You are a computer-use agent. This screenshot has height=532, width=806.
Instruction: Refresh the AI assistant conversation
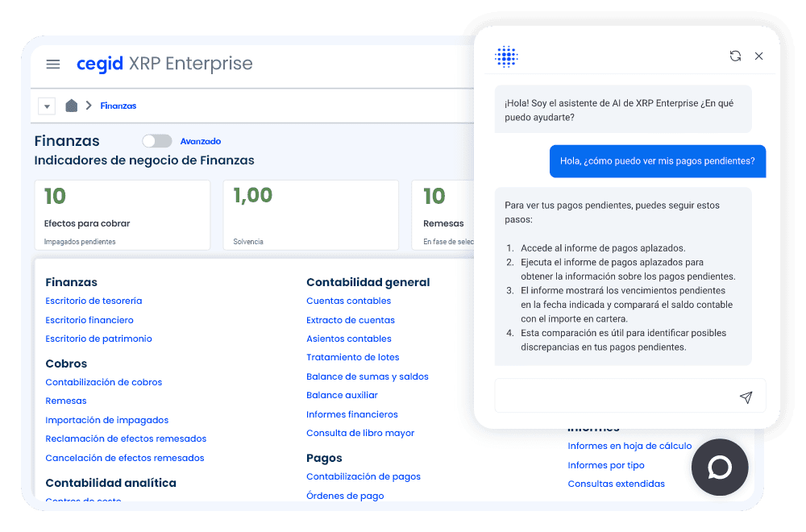coord(735,56)
